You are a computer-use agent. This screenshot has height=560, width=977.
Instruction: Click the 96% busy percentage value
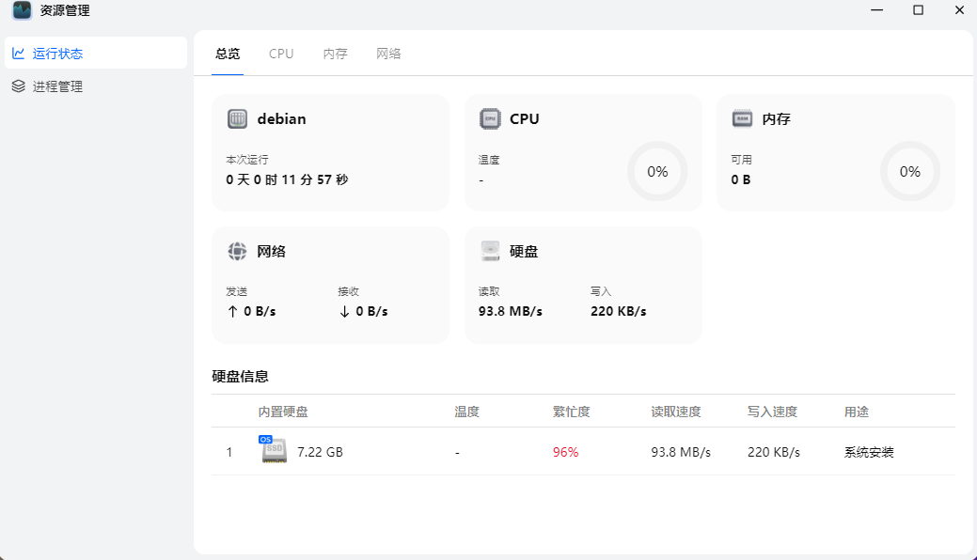[x=568, y=451]
